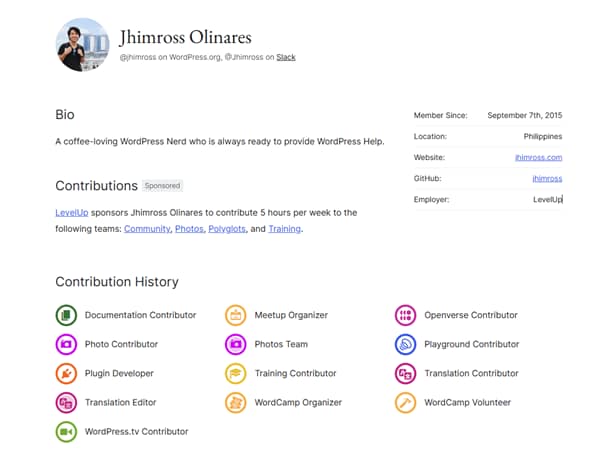Click the WordCamp Organizer badge icon

(236, 402)
